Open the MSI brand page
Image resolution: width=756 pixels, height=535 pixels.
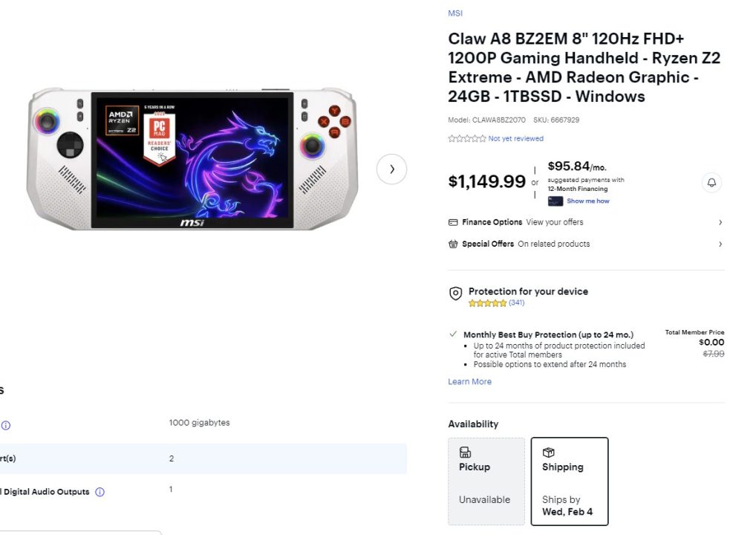(454, 13)
